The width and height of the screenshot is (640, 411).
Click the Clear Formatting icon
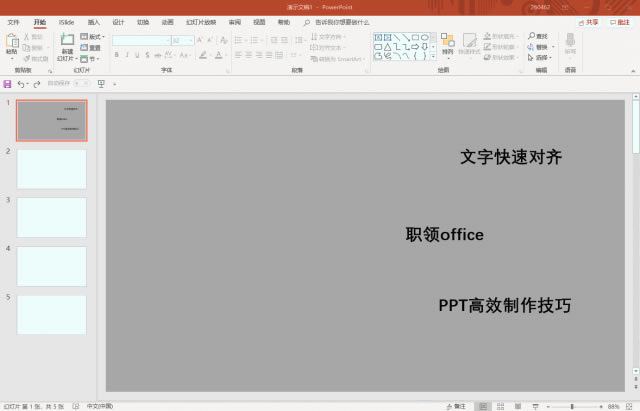point(224,40)
